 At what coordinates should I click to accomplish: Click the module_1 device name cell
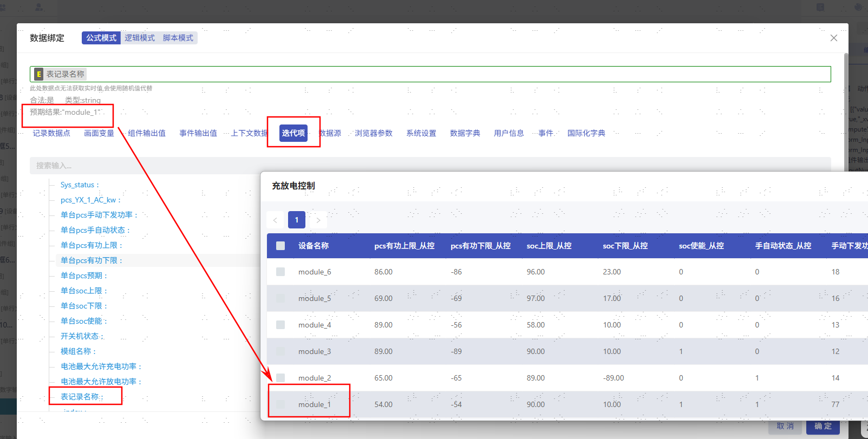(315, 404)
